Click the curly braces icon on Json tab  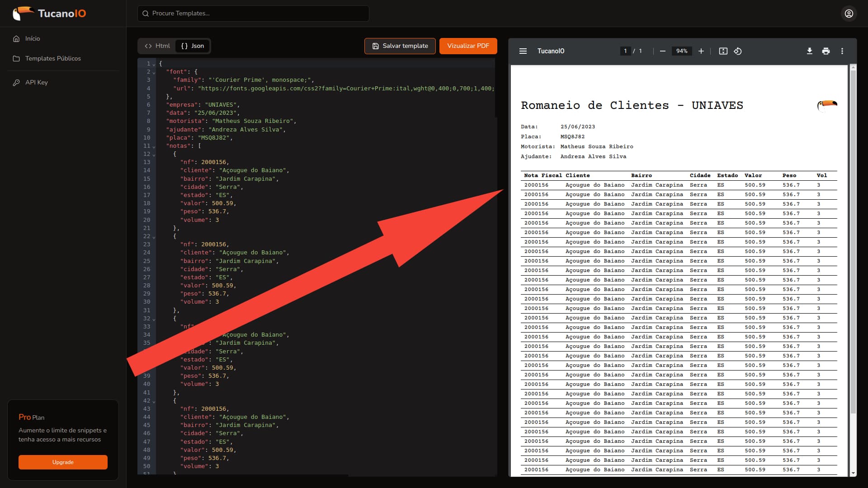click(184, 46)
